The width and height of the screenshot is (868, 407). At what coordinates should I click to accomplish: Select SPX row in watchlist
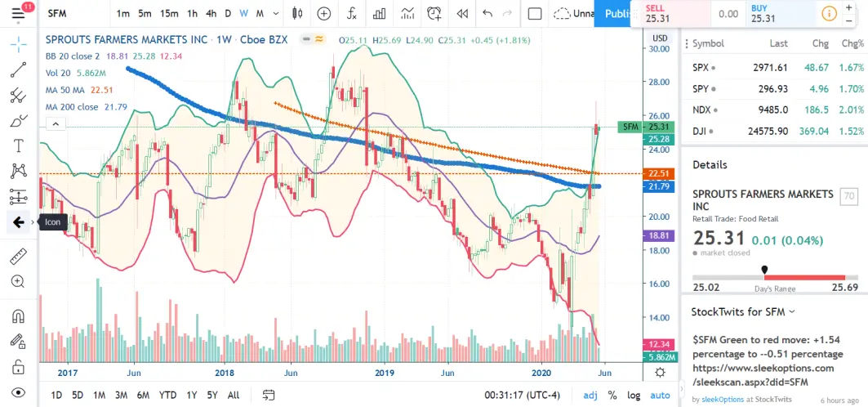(774, 68)
